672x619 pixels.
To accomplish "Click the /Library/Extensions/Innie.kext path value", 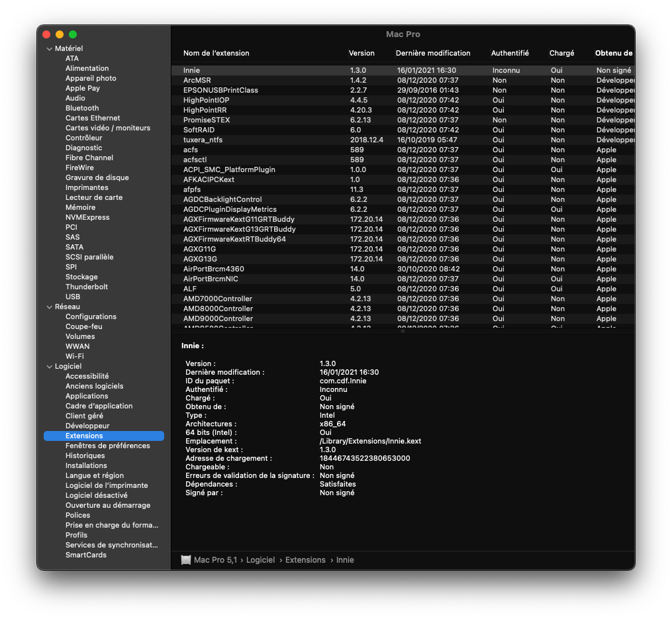I will pyautogui.click(x=370, y=441).
